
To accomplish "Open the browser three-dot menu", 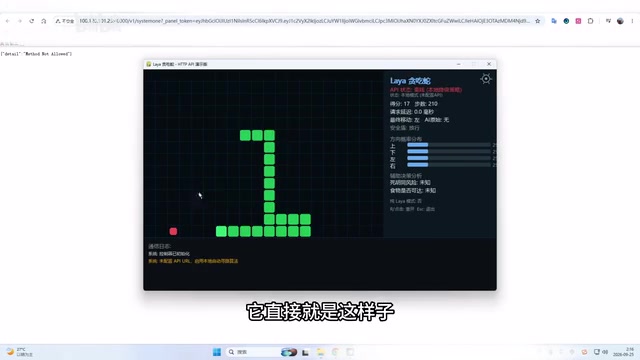I will [632, 21].
